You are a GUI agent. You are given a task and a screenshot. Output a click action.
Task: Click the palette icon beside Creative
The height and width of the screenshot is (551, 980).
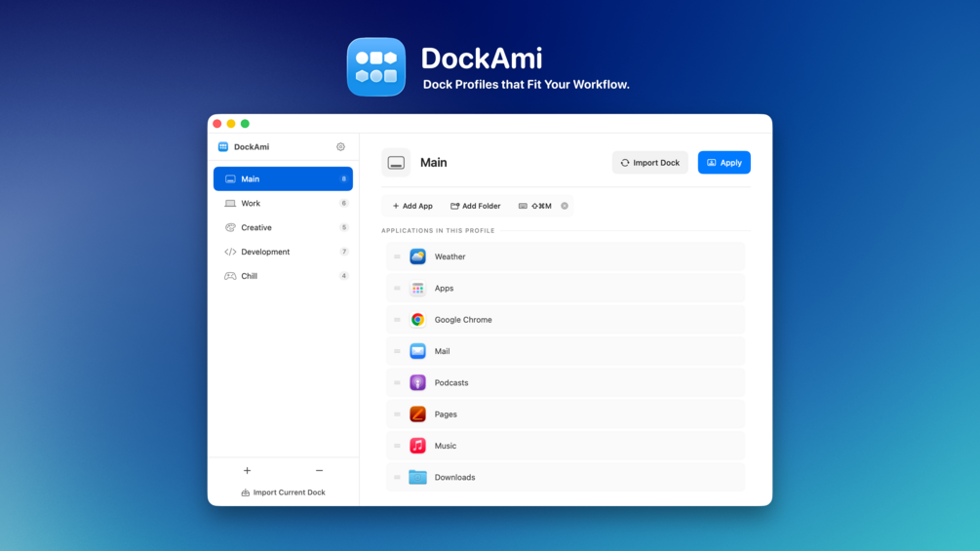tap(230, 227)
